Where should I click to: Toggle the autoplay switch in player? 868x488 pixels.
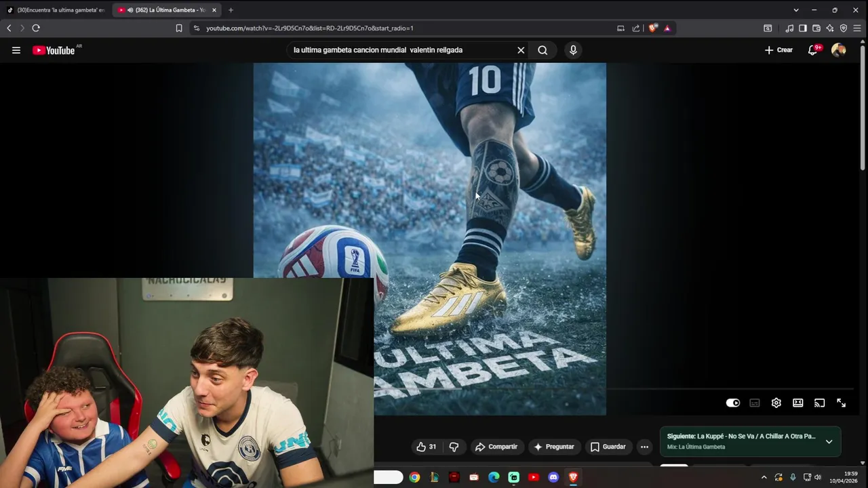click(733, 403)
